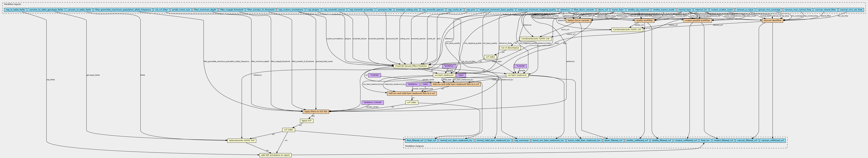Click the final_filtered_vcf output node
Screen dimensions: 868x158
point(414,141)
